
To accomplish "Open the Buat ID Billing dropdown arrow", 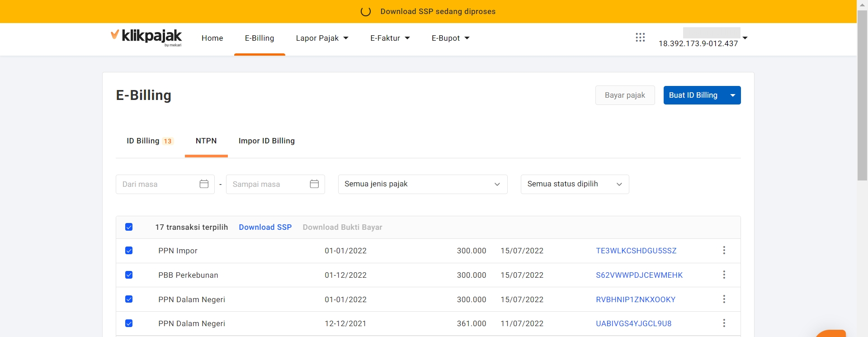I will point(732,95).
